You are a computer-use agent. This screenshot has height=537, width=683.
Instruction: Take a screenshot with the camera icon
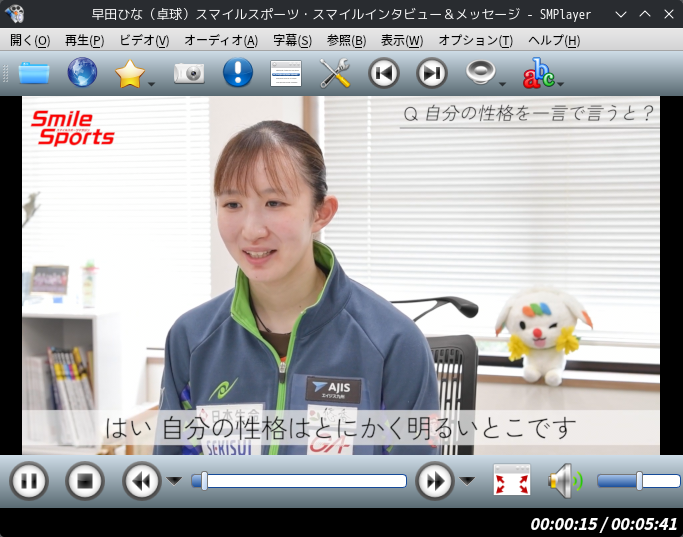click(x=189, y=73)
